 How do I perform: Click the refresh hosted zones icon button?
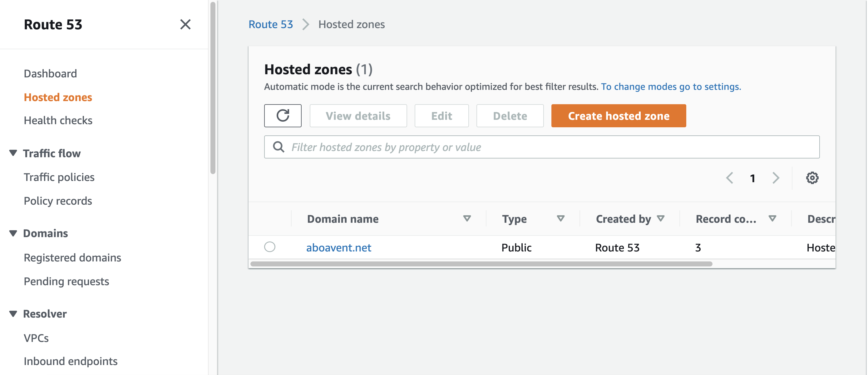click(282, 116)
